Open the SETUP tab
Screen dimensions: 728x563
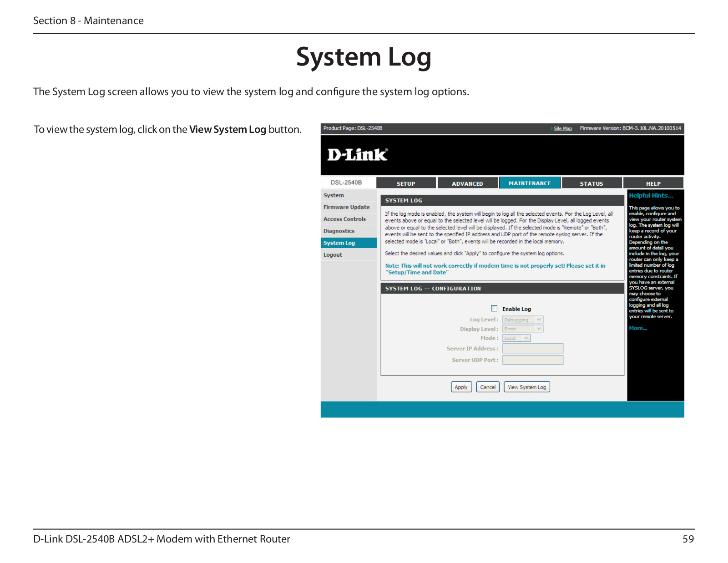(x=406, y=183)
